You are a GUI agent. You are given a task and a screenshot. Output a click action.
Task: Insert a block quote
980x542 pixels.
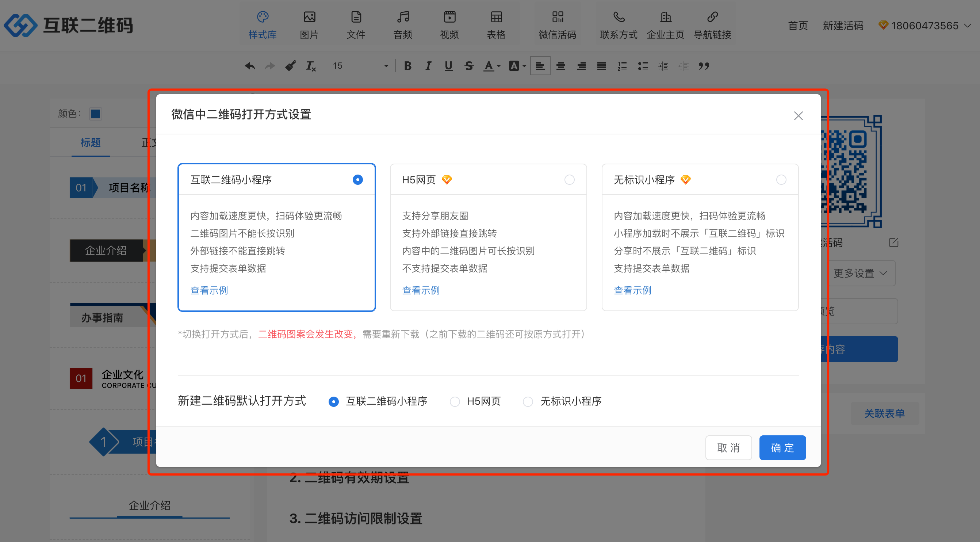click(x=704, y=66)
